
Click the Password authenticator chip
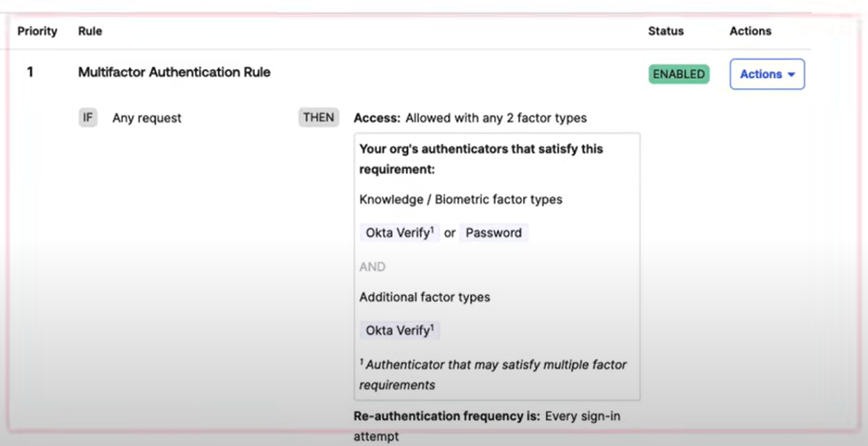point(494,233)
